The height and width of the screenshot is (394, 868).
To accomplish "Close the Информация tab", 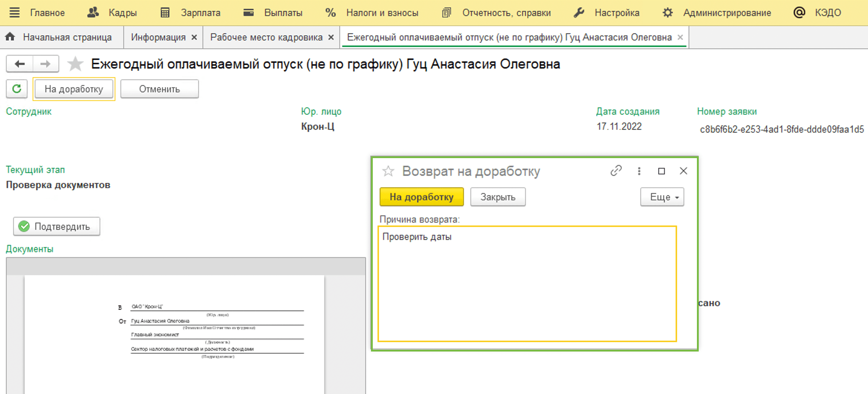I will click(194, 37).
